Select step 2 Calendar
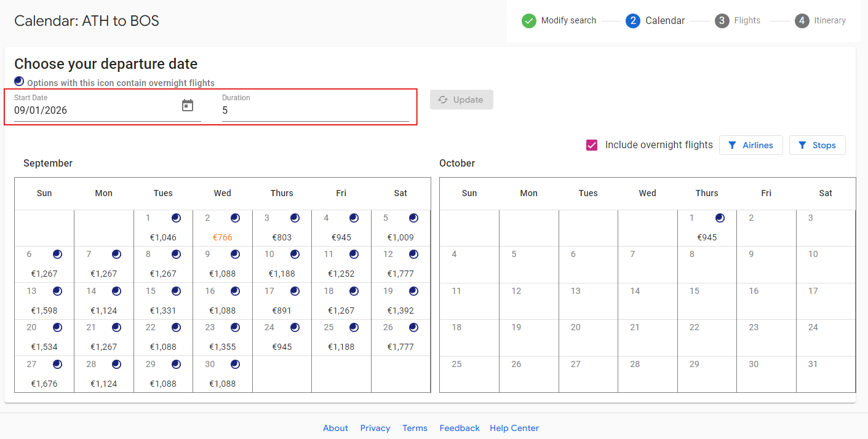 point(655,21)
